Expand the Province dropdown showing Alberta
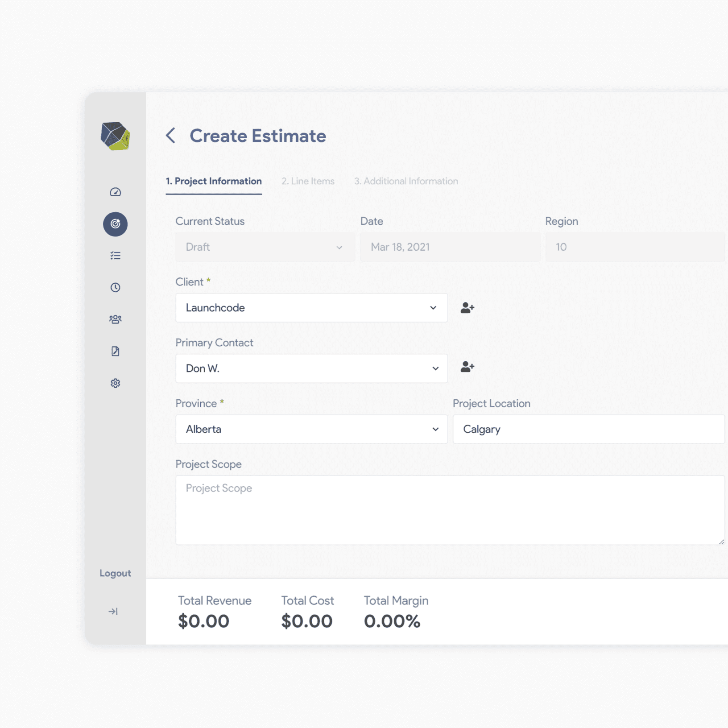The image size is (728, 728). click(x=311, y=429)
